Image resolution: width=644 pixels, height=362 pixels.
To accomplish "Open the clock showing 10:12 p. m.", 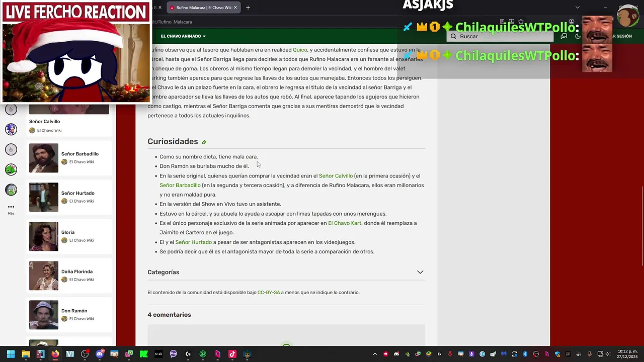I will click(x=627, y=354).
